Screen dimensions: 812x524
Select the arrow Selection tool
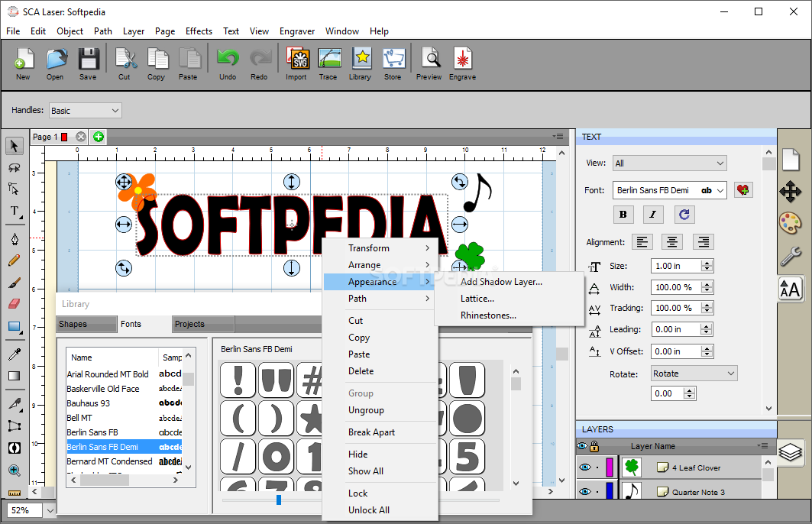tap(15, 147)
